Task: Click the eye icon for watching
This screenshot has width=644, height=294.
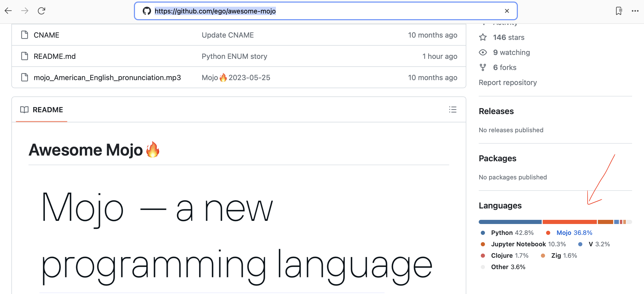Action: coord(483,52)
